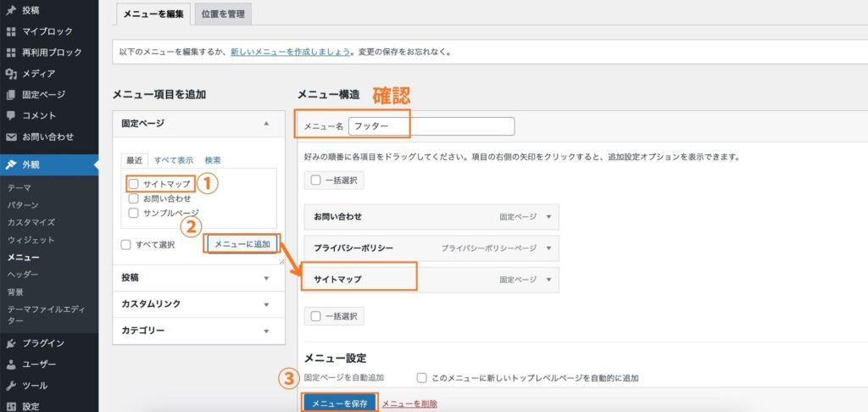Expand the カスタムリンク panel
The image size is (868, 412).
[x=265, y=303]
